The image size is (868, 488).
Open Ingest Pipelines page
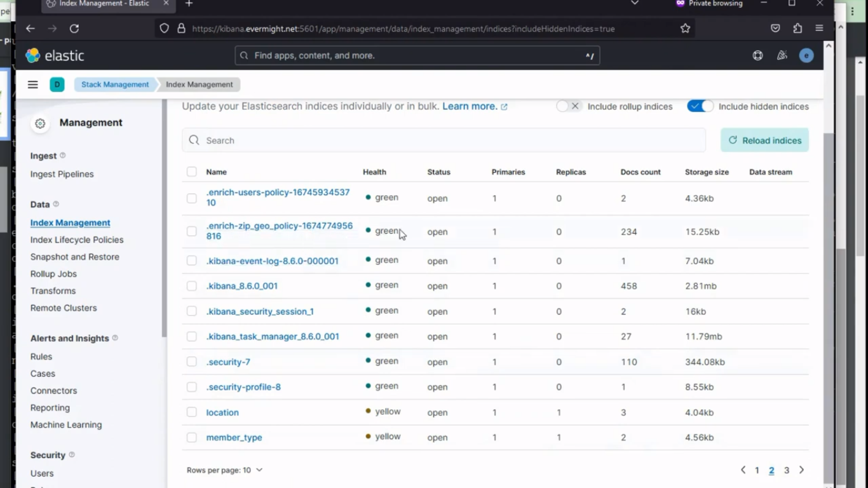click(x=62, y=174)
